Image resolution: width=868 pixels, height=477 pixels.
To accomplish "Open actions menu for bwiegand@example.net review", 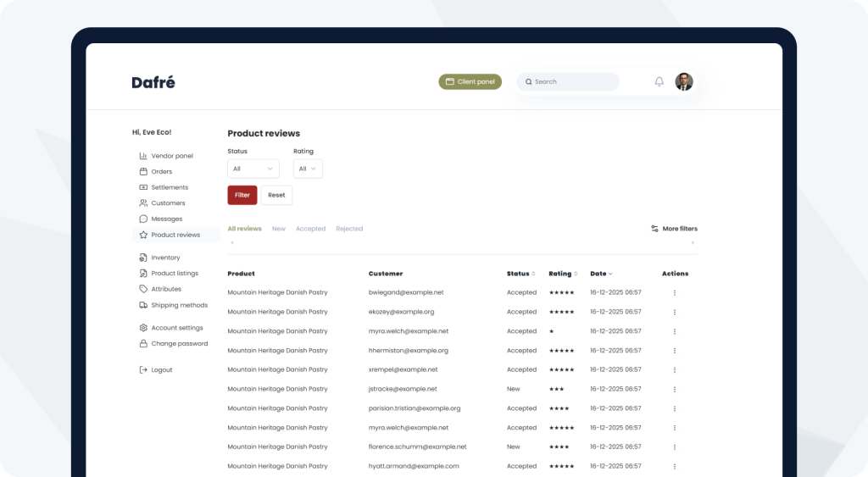I will tap(675, 292).
